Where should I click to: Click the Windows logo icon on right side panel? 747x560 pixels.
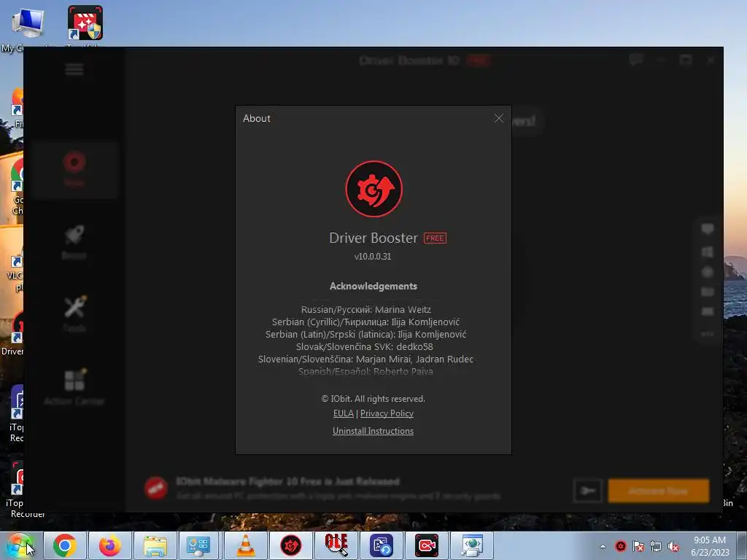708,252
